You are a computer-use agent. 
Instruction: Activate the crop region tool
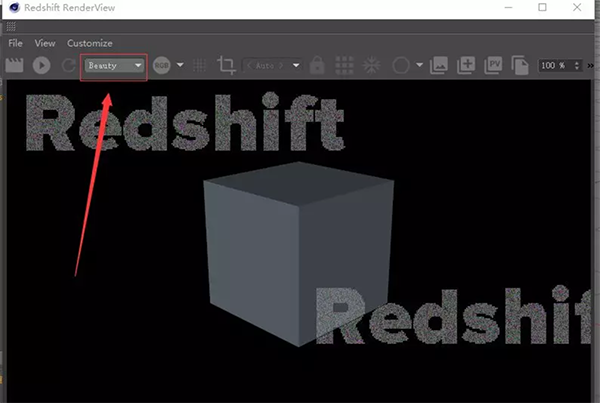(226, 65)
